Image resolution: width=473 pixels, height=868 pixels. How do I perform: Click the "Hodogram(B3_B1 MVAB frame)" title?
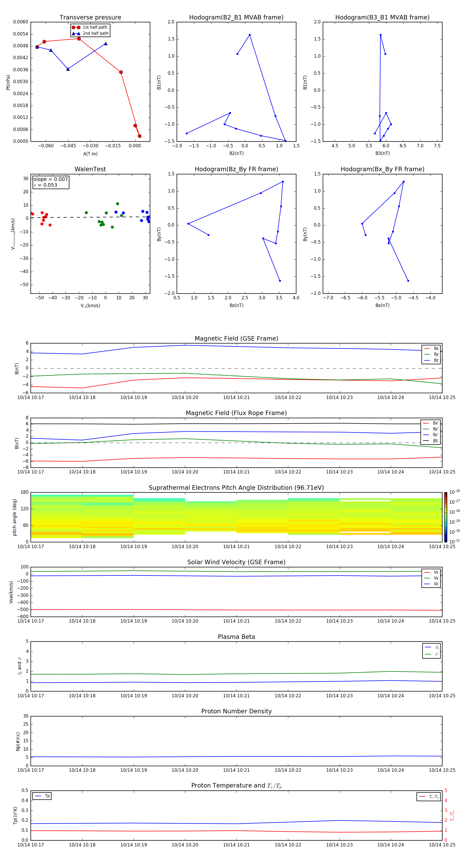coord(382,18)
